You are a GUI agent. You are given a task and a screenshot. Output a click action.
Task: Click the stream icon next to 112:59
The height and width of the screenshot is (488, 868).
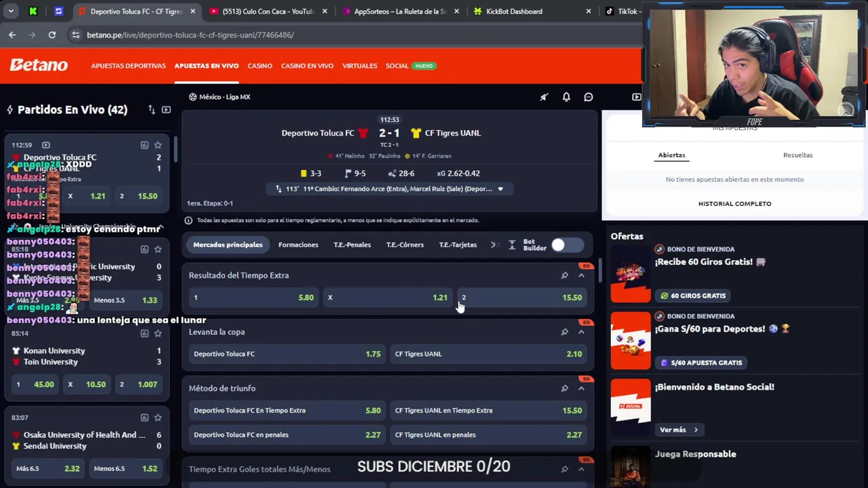click(45, 145)
